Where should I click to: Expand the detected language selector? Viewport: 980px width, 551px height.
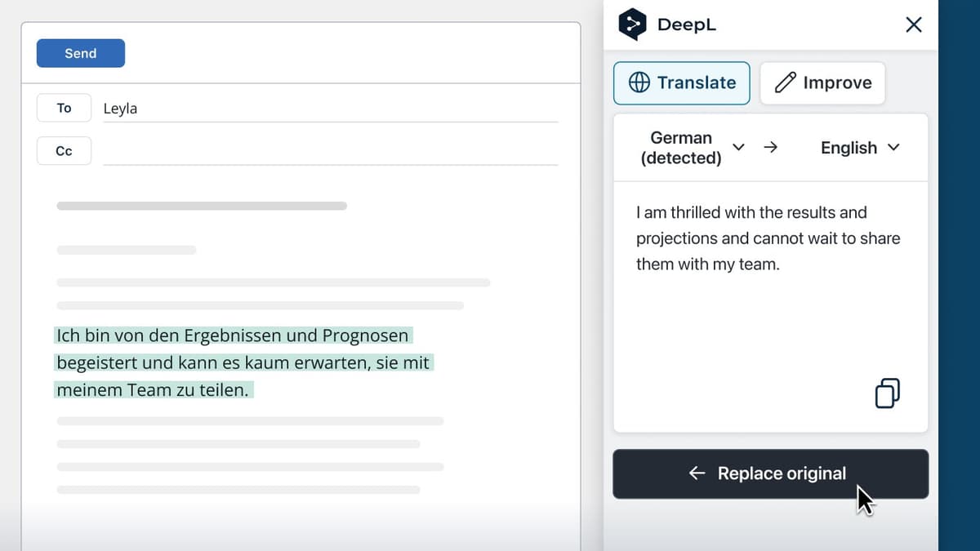[x=739, y=148]
